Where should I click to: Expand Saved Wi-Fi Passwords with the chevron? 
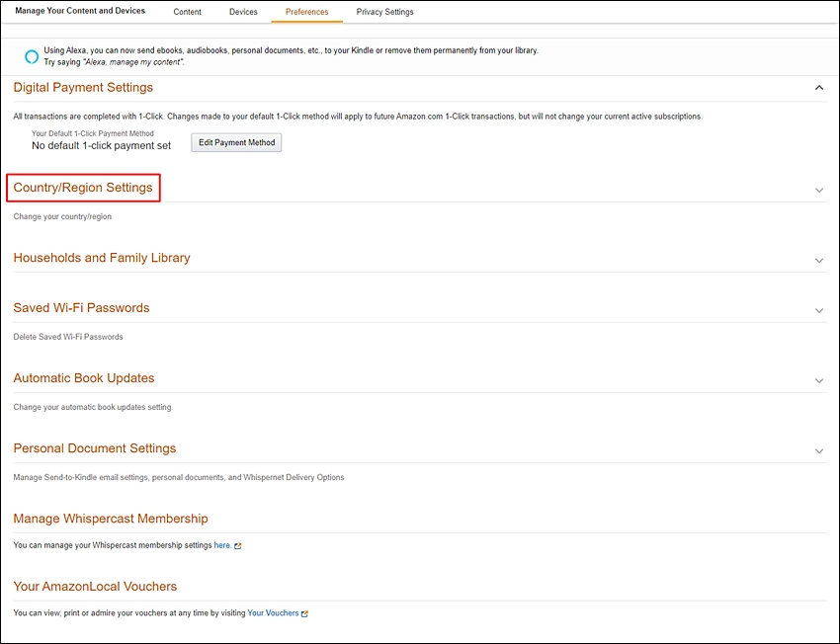(x=818, y=310)
